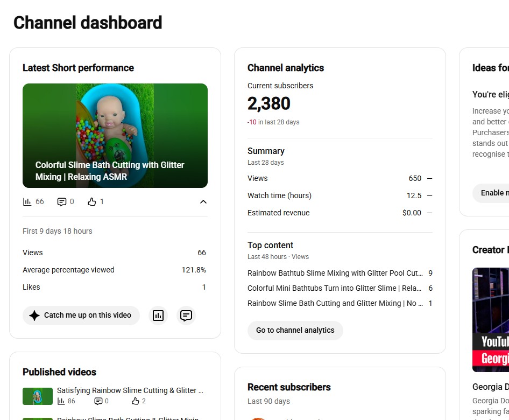The height and width of the screenshot is (420, 509).
Task: Open Colorful Slime Bath Cutting Short thumbnail
Action: click(115, 136)
